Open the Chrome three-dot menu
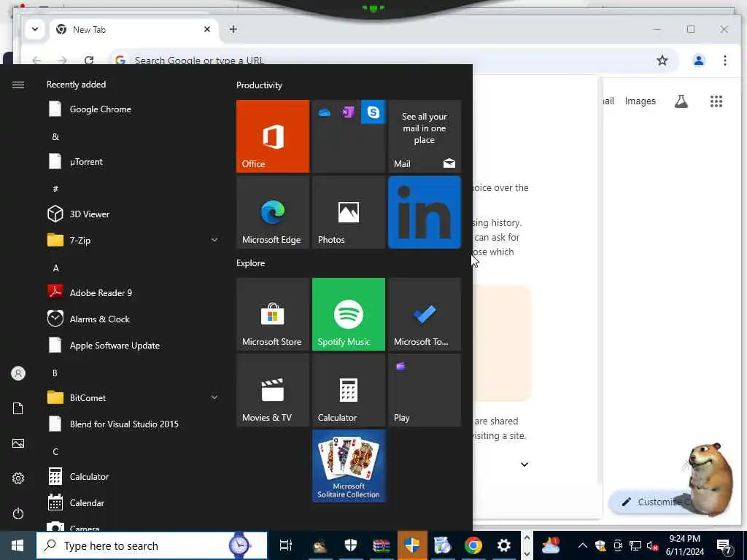This screenshot has height=560, width=747. click(x=725, y=61)
